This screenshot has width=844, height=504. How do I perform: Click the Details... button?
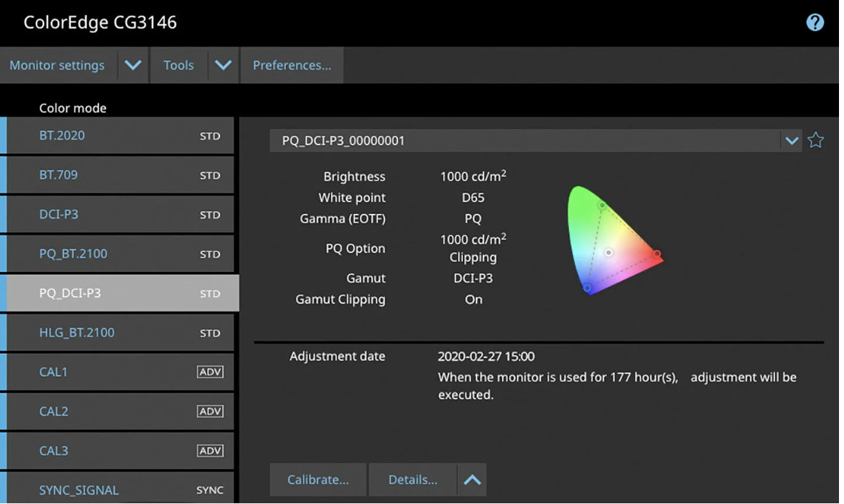pyautogui.click(x=413, y=479)
